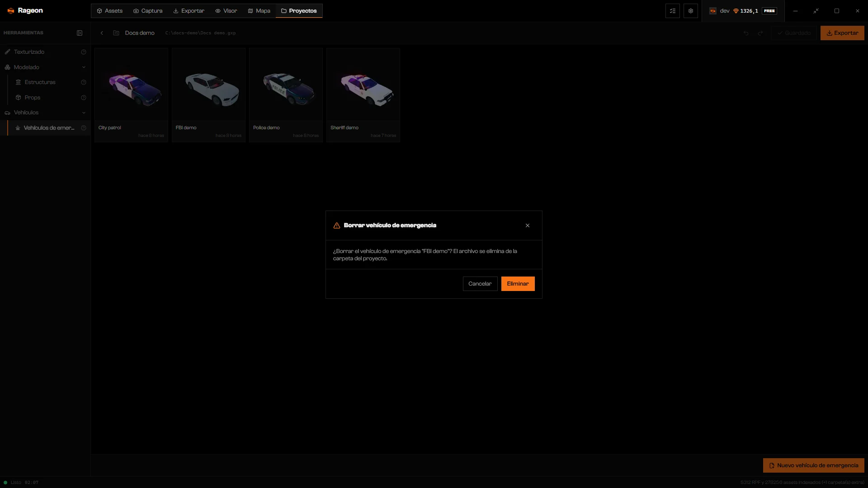
Task: Click the Listo status indicator
Action: coord(13,483)
